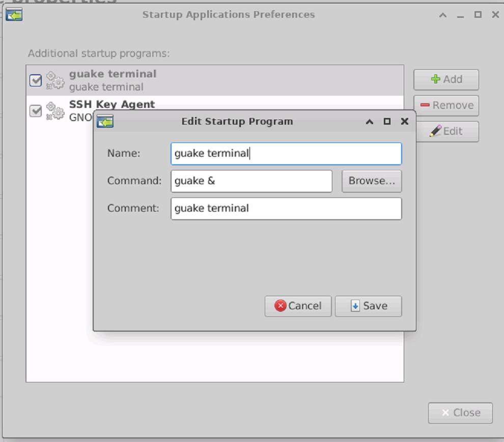Click into the Comment text field

[x=286, y=209]
